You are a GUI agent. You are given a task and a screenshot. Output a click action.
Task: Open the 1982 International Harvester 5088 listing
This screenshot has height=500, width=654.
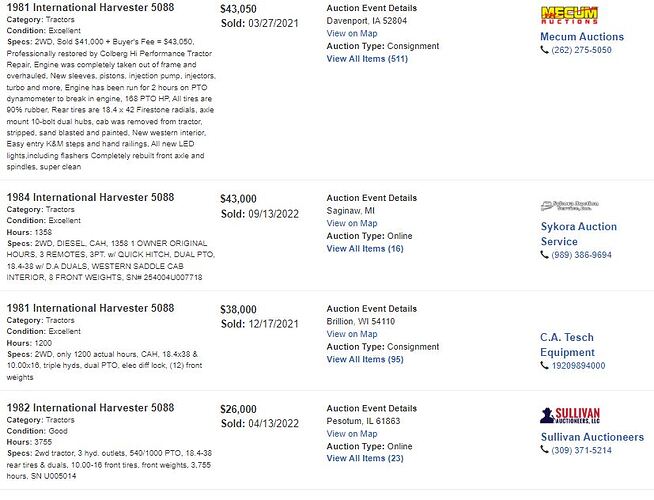[91, 407]
